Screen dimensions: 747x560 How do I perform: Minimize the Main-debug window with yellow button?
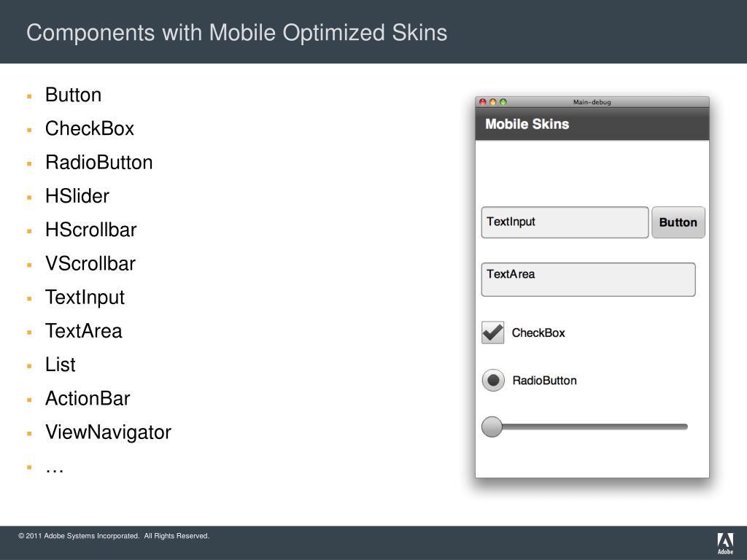(493, 102)
